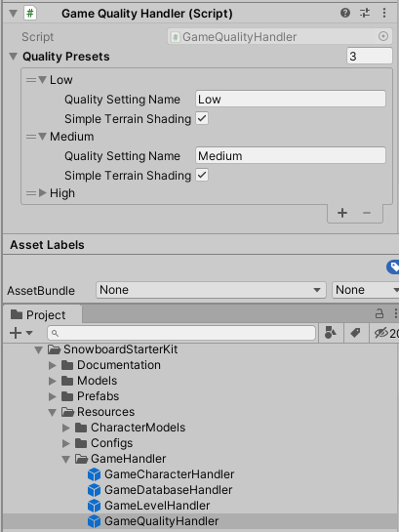399x532 pixels.
Task: Open search by label filter
Action: coord(355,333)
